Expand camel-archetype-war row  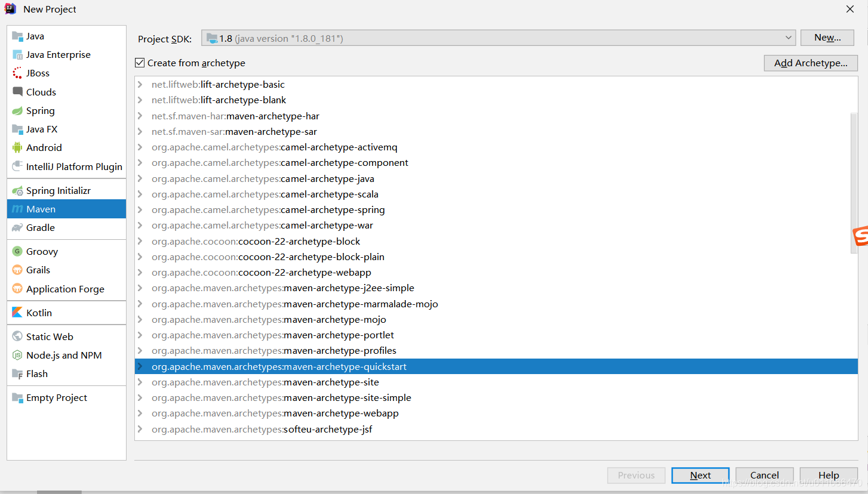pyautogui.click(x=140, y=226)
